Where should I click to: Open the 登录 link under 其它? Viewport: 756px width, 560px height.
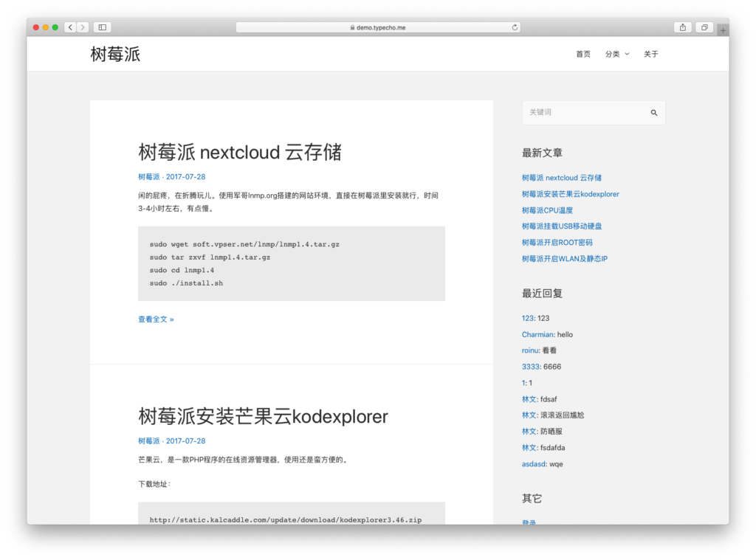[x=529, y=522]
